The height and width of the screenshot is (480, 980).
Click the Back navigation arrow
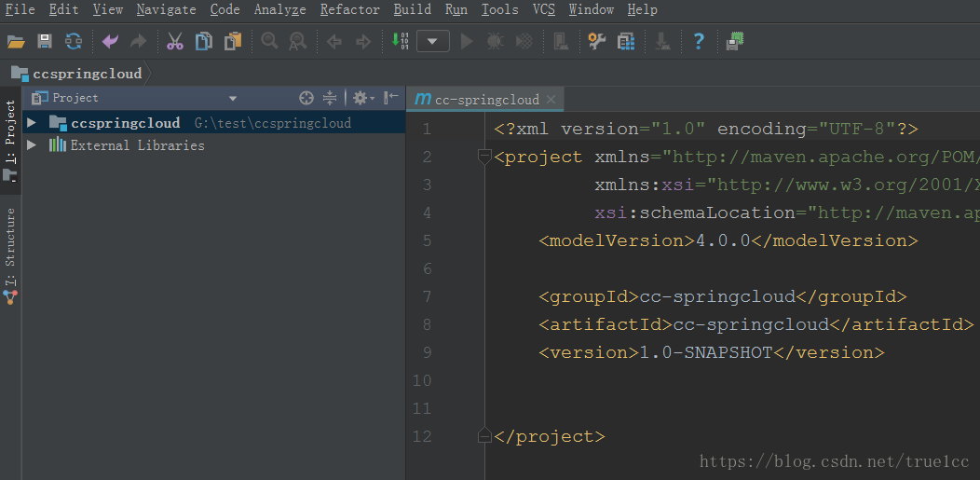coord(334,42)
